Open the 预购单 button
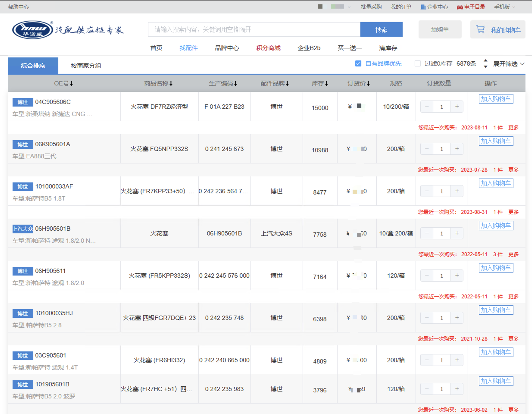This screenshot has width=532, height=414. click(x=440, y=30)
